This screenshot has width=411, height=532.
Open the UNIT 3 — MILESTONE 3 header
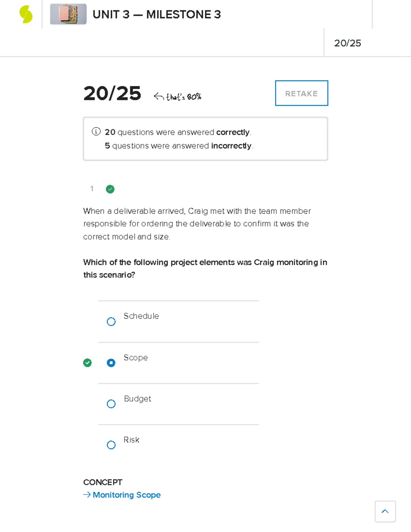click(x=158, y=14)
